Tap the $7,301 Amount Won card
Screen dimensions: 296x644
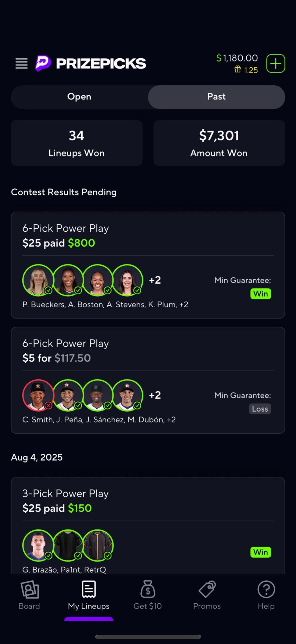[219, 143]
